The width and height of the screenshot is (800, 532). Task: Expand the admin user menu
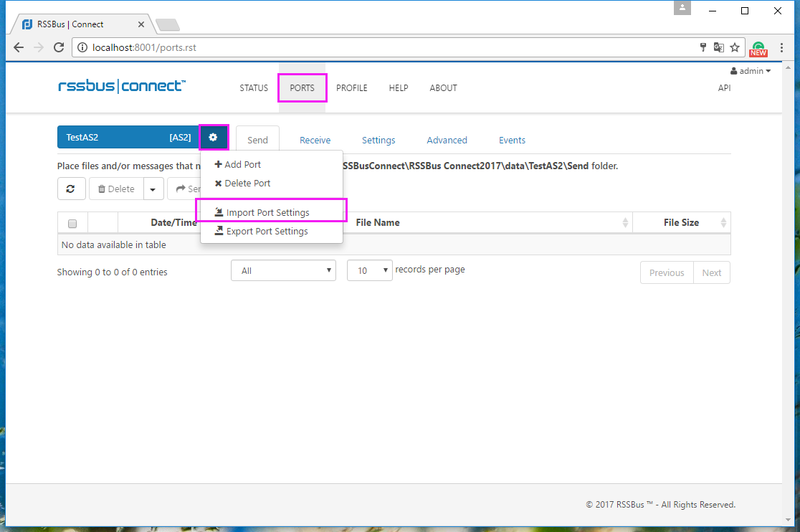click(750, 71)
